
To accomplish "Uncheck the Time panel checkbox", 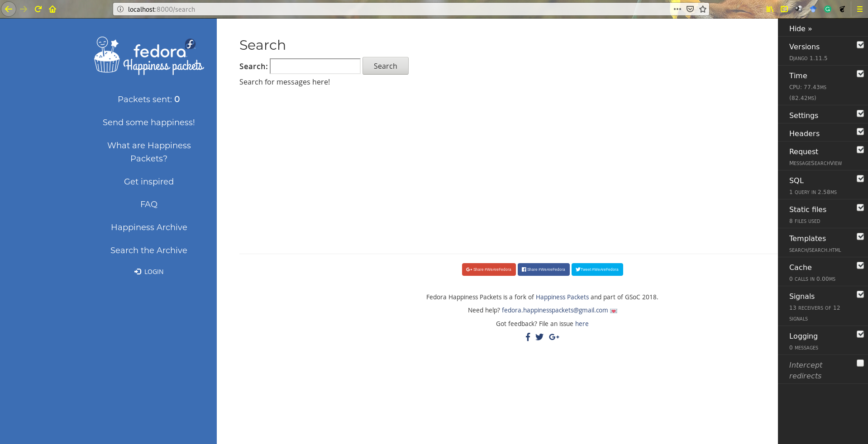I will [x=860, y=74].
